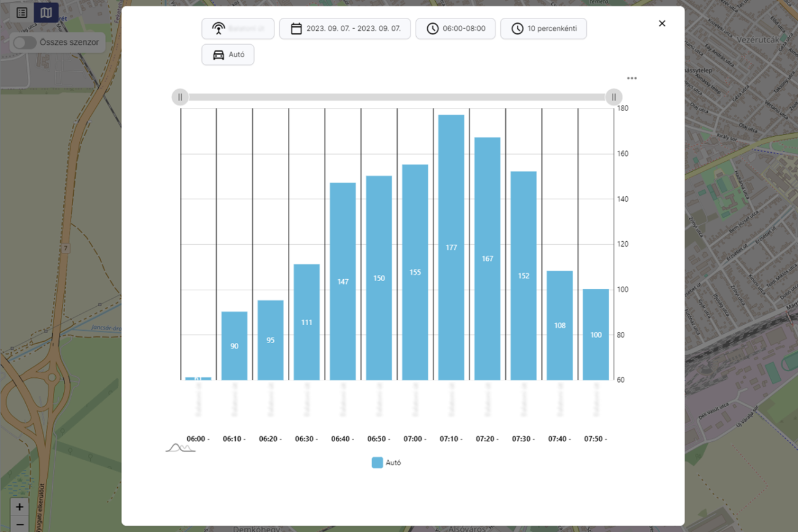Open the 06:00-08:00 time range selector
The height and width of the screenshot is (532, 798).
[455, 29]
